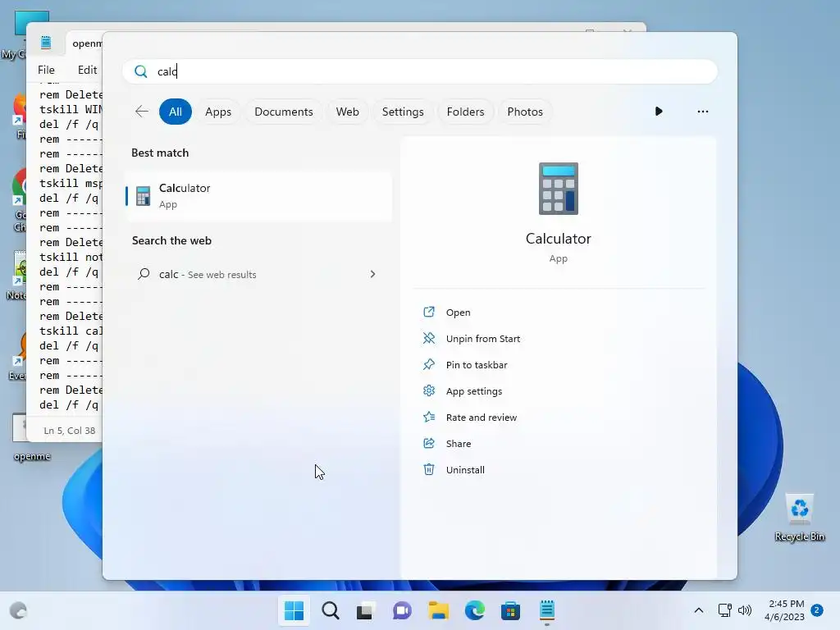840x630 pixels.
Task: Click the Open action for Calculator
Action: pyautogui.click(x=458, y=313)
